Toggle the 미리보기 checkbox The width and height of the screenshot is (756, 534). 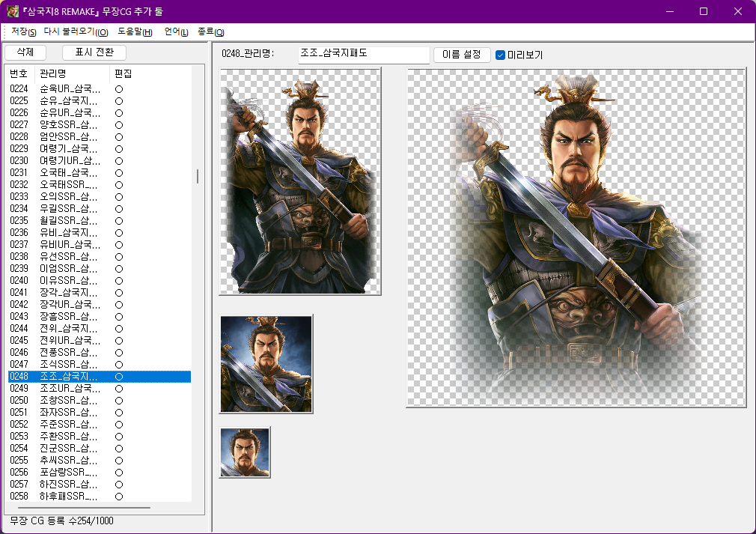tap(501, 55)
